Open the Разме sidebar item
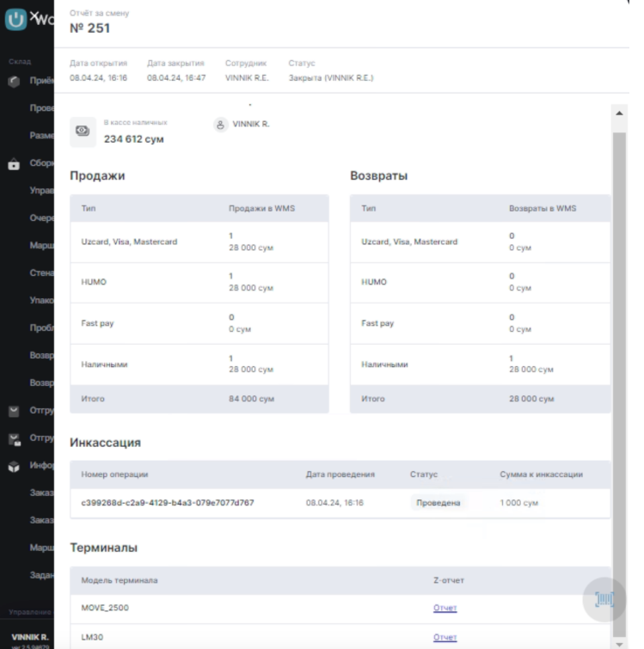This screenshot has width=644, height=649. pos(41,135)
